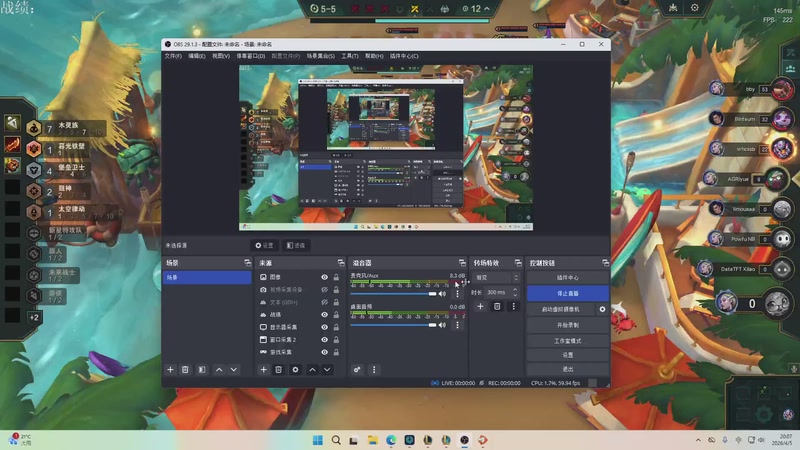
Task: Click 启动虚拟摄像机 button
Action: (x=561, y=309)
